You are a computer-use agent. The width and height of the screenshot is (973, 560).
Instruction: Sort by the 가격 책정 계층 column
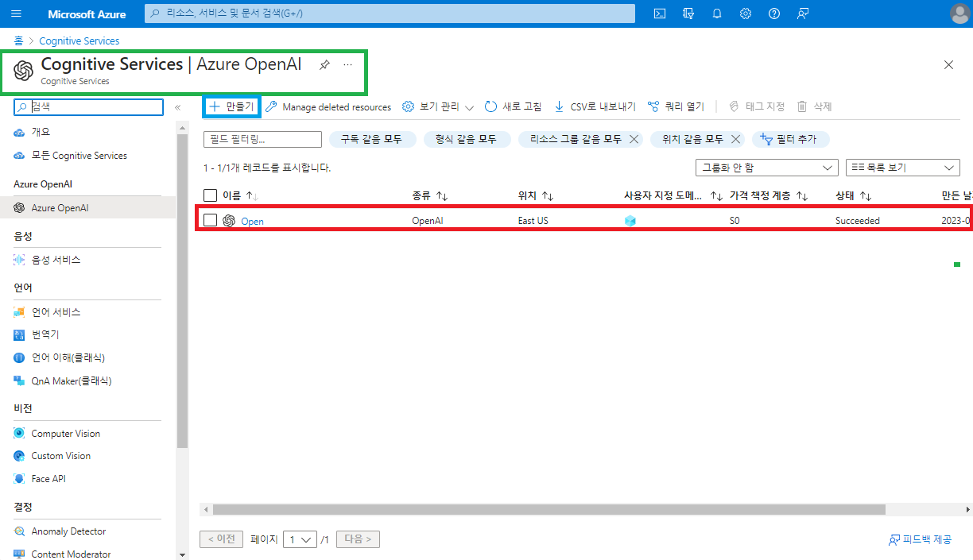768,195
